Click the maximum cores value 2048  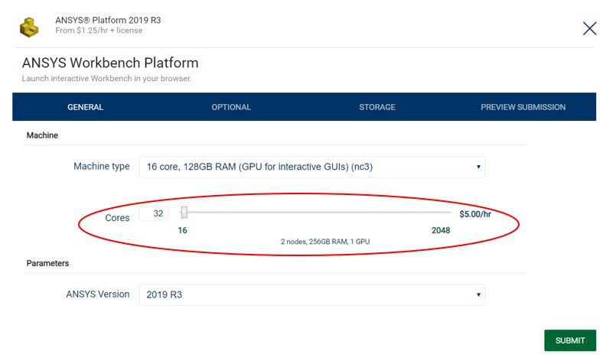click(x=441, y=230)
